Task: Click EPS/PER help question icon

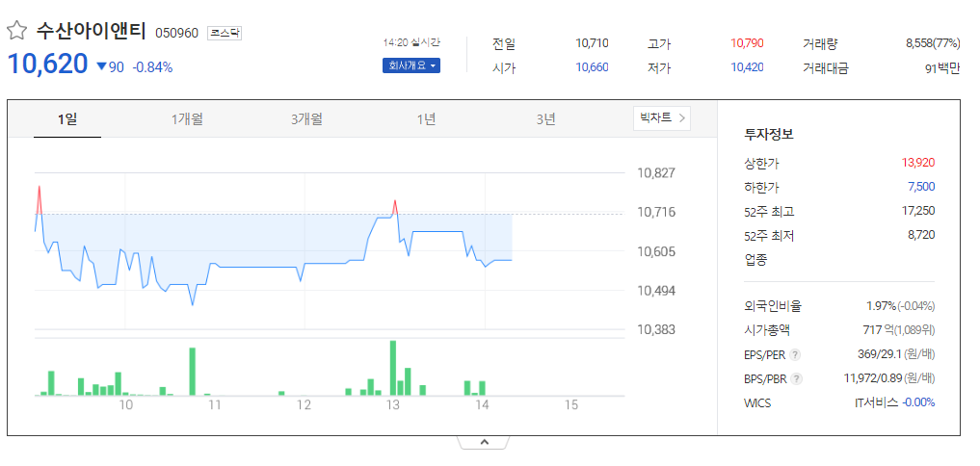Action: point(795,355)
